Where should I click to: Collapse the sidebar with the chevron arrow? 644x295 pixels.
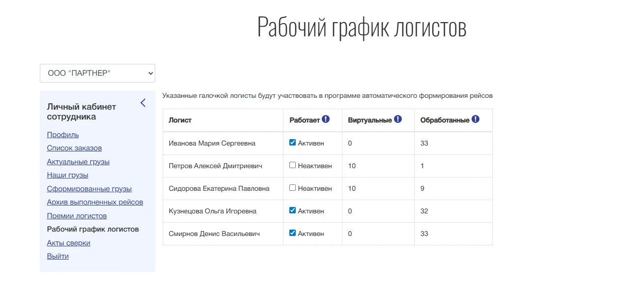[143, 103]
